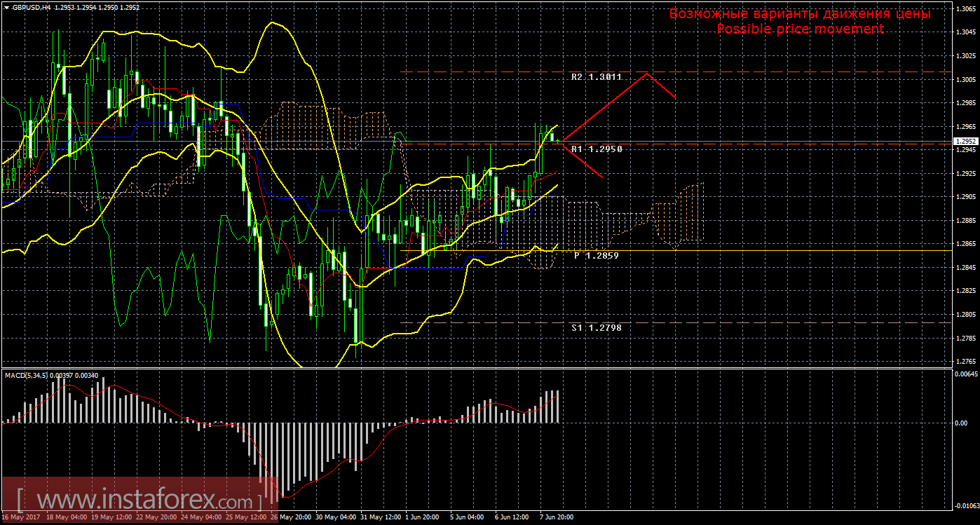This screenshot has height=525, width=980.
Task: Click the 1.3045 price scale value
Action: (x=966, y=32)
